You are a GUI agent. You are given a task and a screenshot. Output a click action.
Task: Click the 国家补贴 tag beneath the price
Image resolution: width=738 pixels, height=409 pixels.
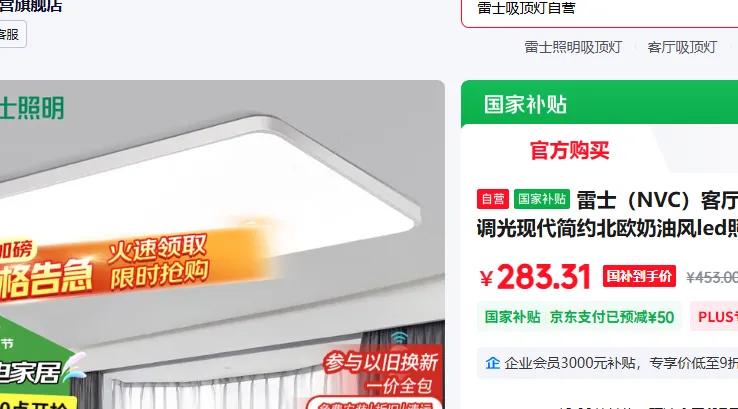pyautogui.click(x=513, y=317)
